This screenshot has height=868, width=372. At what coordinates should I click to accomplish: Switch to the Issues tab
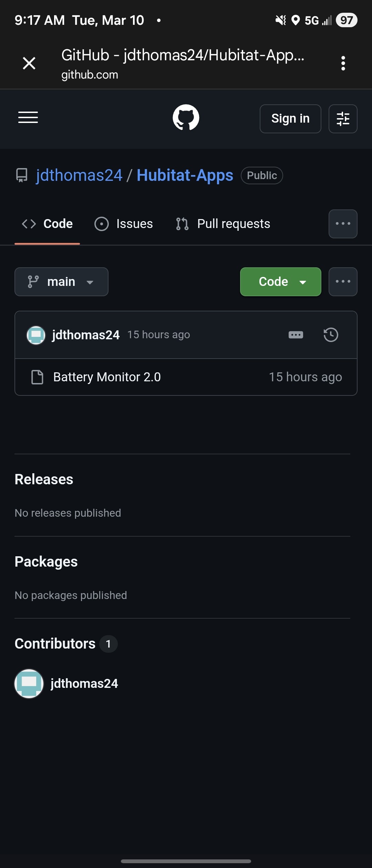[124, 224]
